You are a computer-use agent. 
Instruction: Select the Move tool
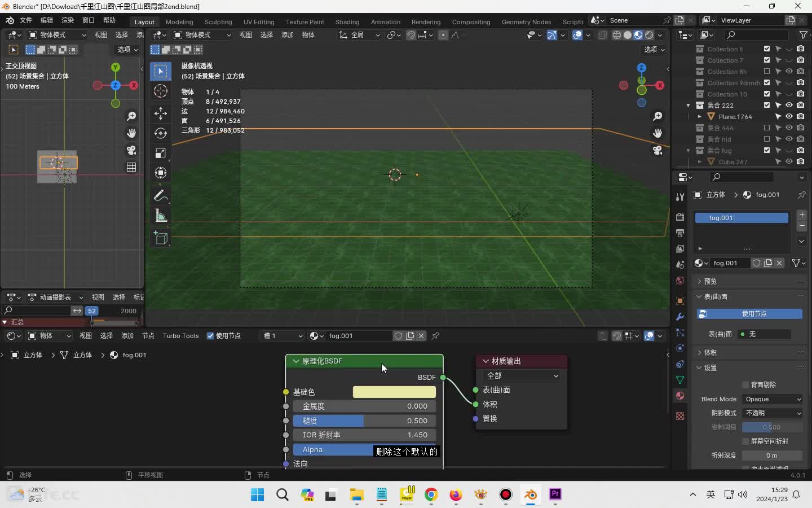(161, 113)
